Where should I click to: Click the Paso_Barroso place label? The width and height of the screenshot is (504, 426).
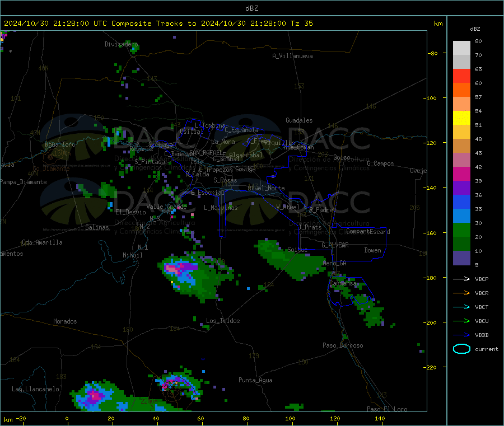(343, 345)
